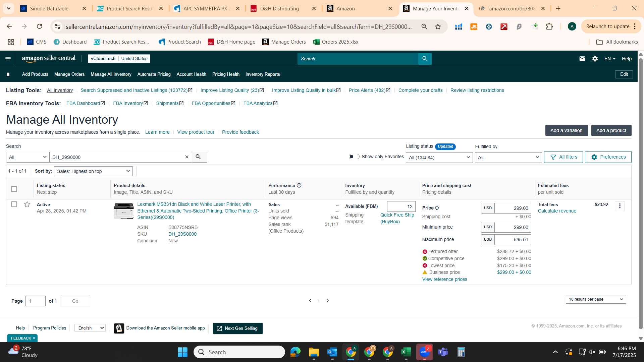Go to next results page arrow
Screen dimensions: 644x362
click(x=328, y=301)
